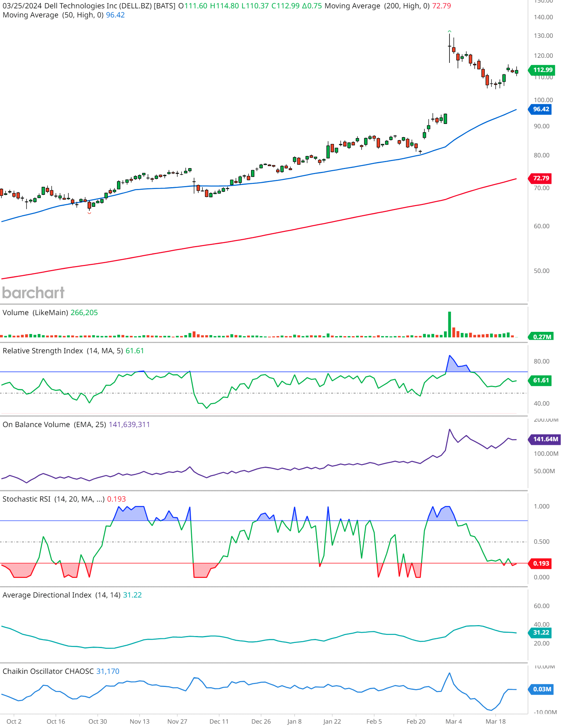This screenshot has width=561, height=728.
Task: Click the 0.03M Chaikin Oscillator badge
Action: point(541,689)
